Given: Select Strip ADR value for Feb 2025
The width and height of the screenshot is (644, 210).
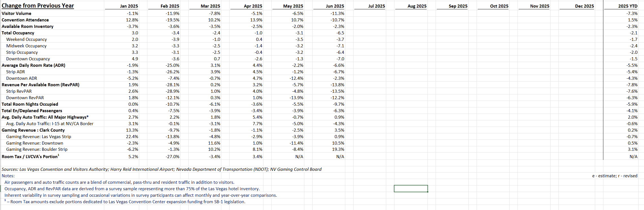Looking at the screenshot, I should click(172, 72).
